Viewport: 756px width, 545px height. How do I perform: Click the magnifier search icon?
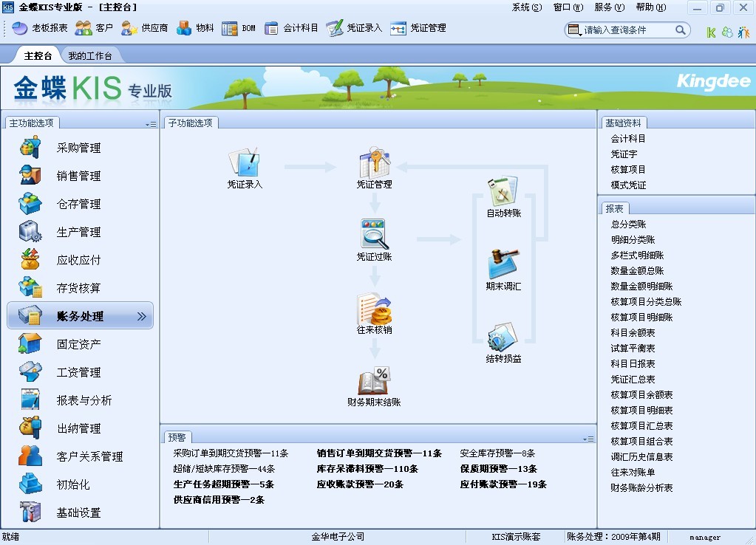click(681, 30)
